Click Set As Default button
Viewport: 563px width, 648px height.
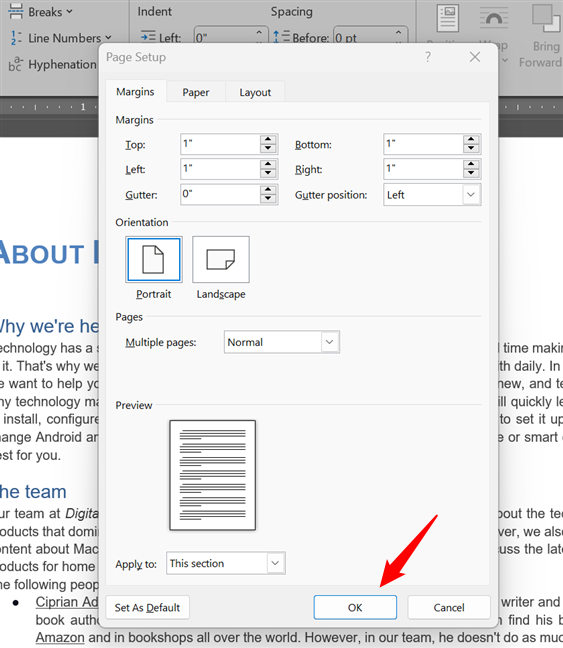pos(148,607)
